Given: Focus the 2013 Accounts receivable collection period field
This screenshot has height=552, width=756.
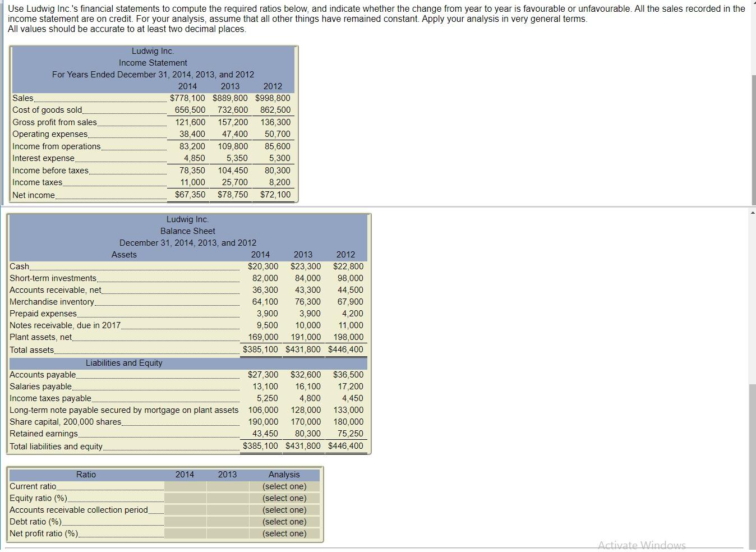Looking at the screenshot, I should tap(228, 510).
